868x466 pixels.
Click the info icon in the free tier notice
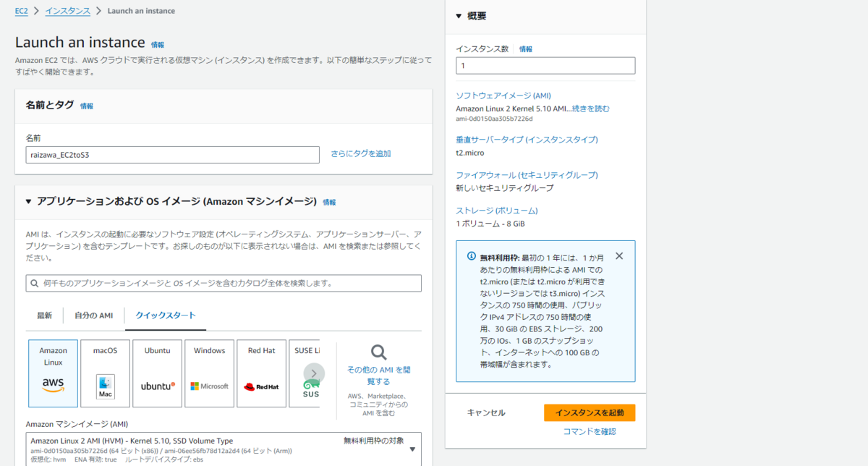point(472,256)
